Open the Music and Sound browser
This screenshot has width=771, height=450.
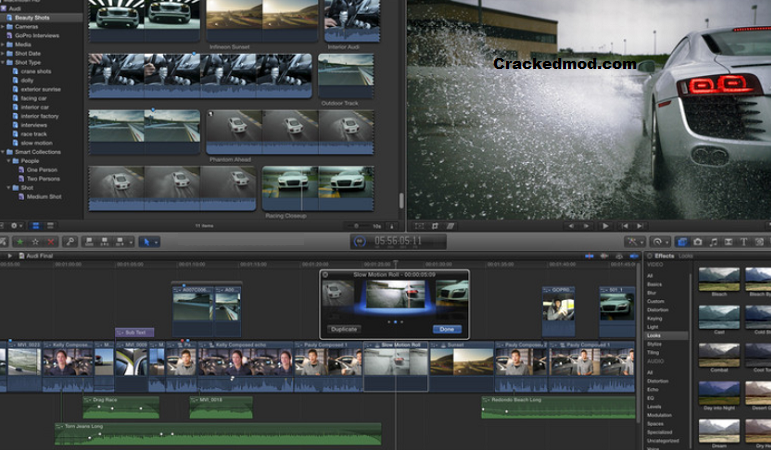click(713, 241)
